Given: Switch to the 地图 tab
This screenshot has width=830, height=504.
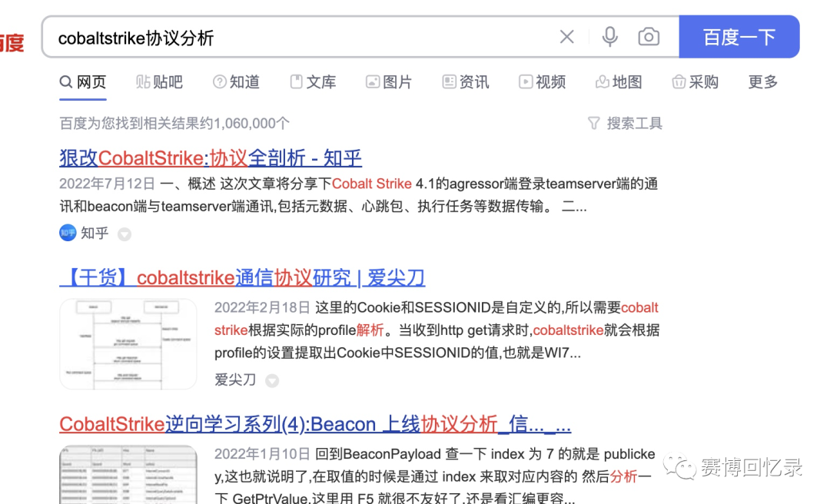Looking at the screenshot, I should pyautogui.click(x=619, y=82).
